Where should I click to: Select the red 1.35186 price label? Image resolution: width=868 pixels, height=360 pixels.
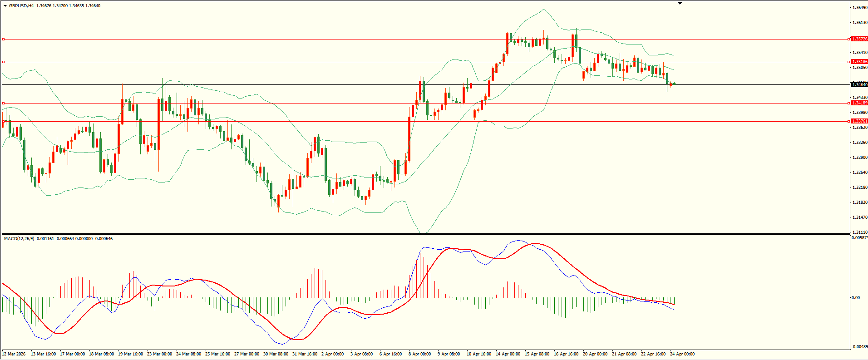point(859,62)
